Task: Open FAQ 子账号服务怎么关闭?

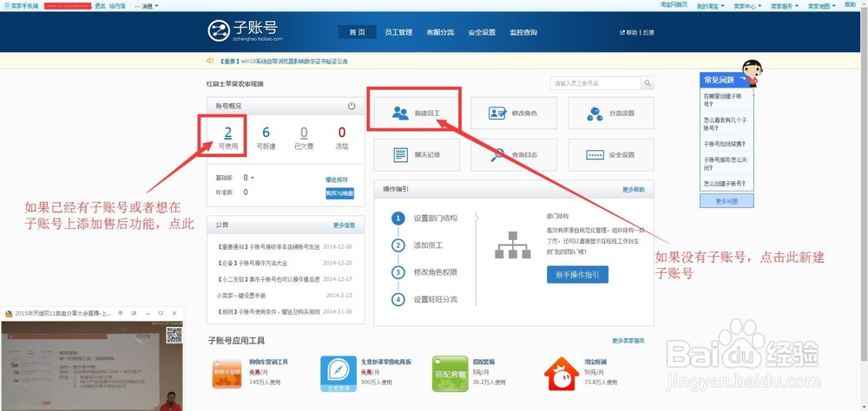Action: pos(727,163)
